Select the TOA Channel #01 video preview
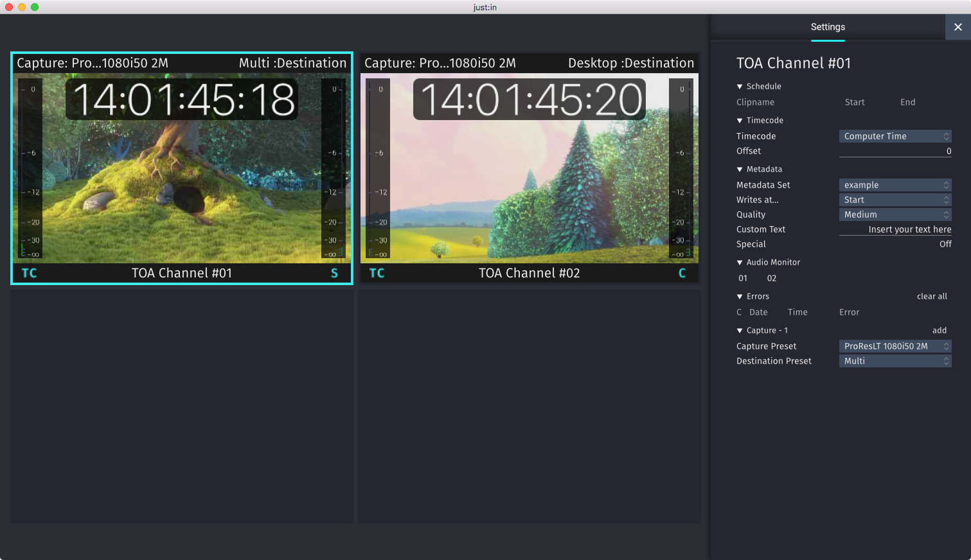 [x=182, y=168]
